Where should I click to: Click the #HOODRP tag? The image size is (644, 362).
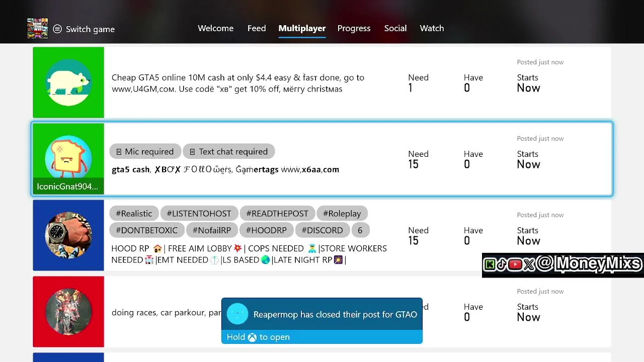click(266, 230)
